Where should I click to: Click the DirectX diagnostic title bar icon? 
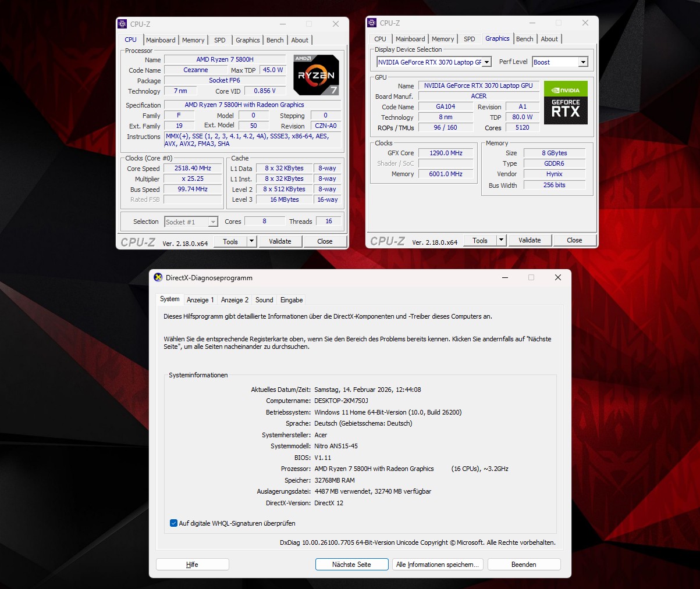(x=158, y=278)
